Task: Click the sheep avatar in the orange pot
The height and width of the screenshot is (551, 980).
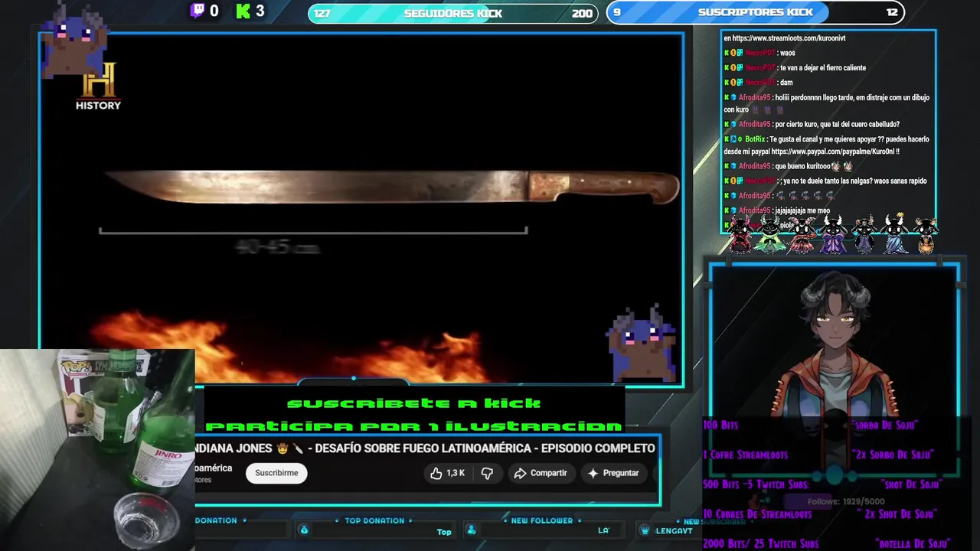Action: click(926, 236)
